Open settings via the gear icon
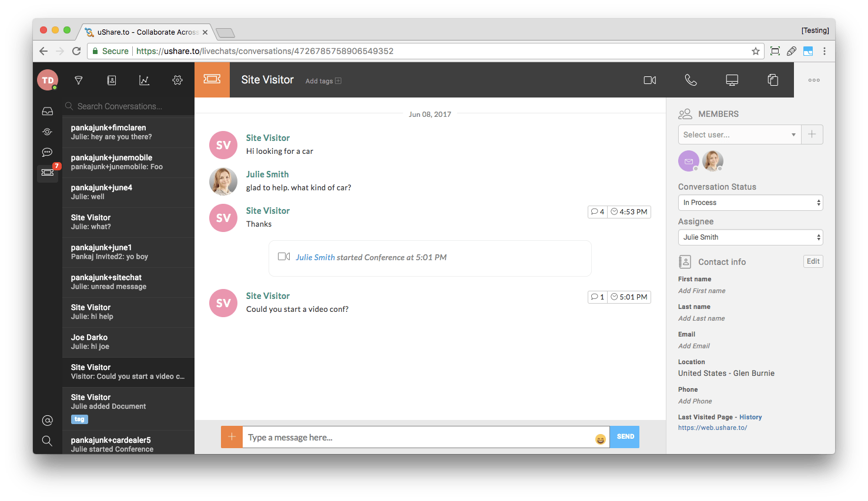This screenshot has width=868, height=501. click(177, 80)
